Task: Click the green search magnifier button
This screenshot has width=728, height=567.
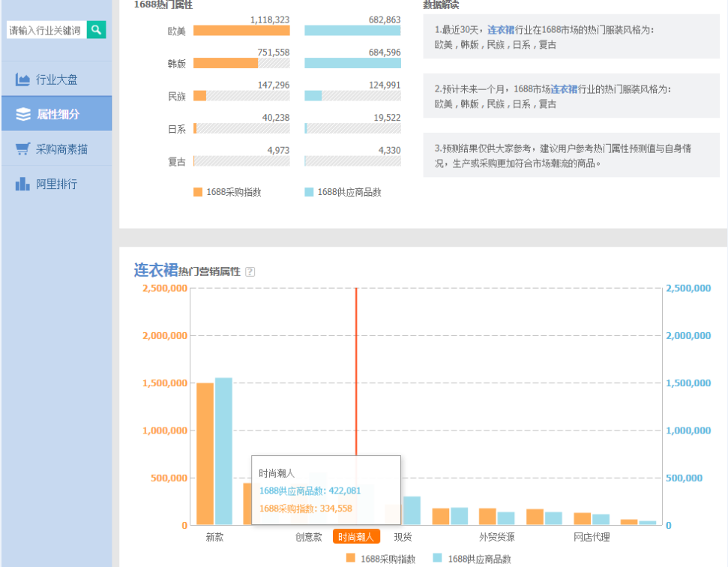Action: (x=96, y=30)
